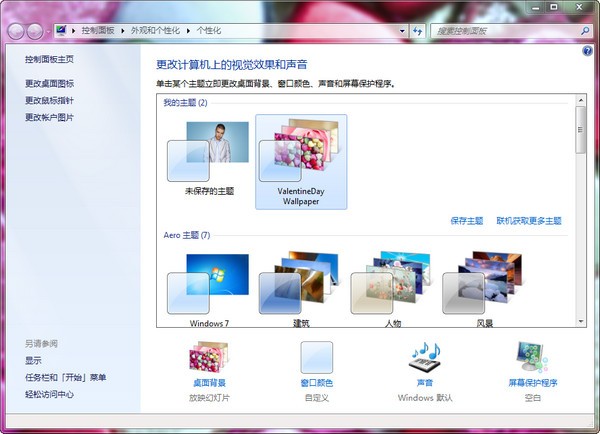Open 更改鼠标指针 link
The height and width of the screenshot is (434, 600).
49,100
